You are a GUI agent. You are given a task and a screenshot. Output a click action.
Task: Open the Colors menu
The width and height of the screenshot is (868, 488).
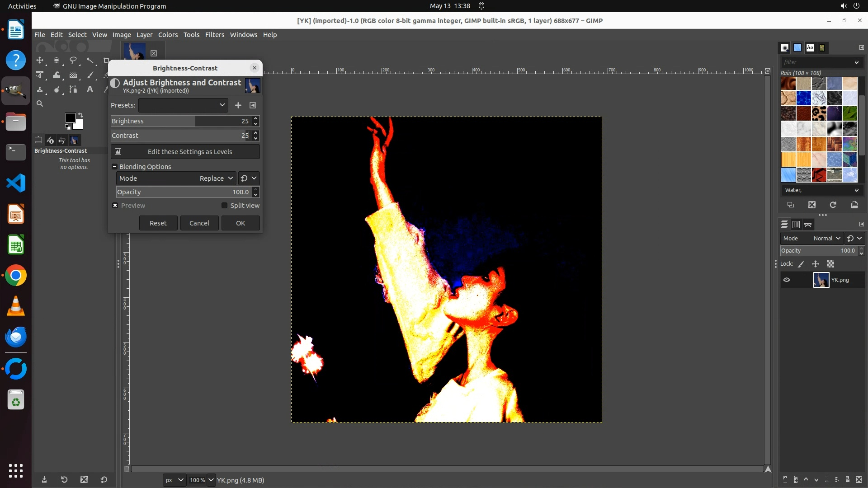click(x=168, y=35)
